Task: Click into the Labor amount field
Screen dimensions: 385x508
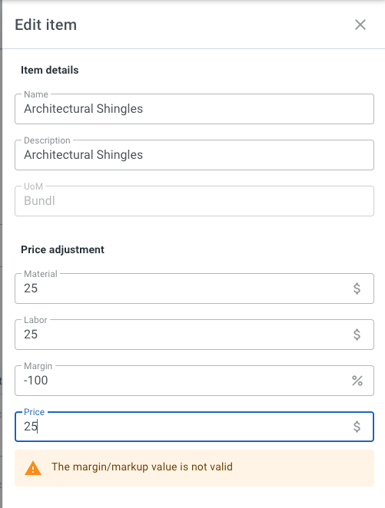Action: pos(194,334)
